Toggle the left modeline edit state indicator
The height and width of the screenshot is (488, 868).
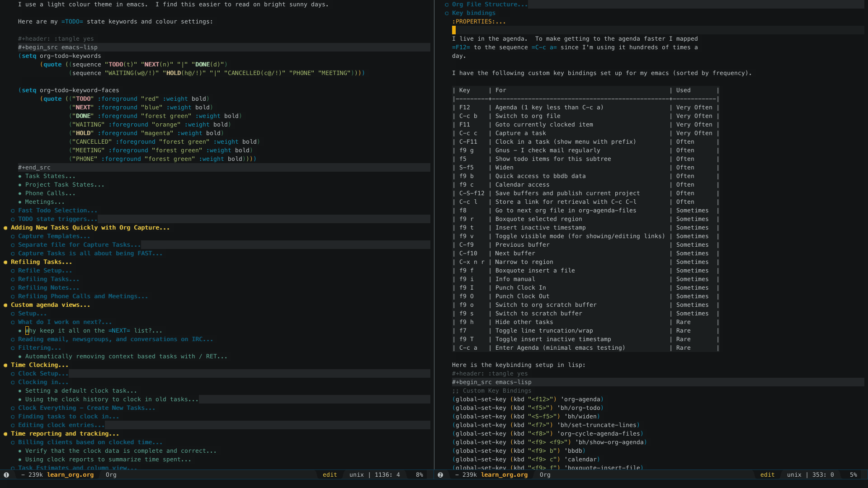coord(330,475)
